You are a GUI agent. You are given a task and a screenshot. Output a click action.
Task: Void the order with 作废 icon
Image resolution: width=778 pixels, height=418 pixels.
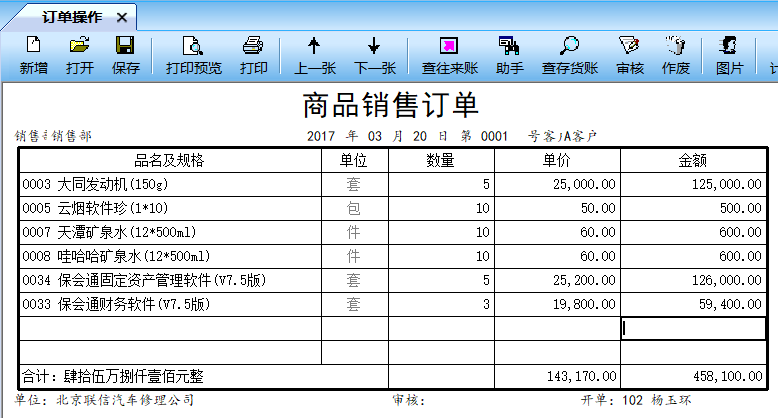click(x=675, y=55)
